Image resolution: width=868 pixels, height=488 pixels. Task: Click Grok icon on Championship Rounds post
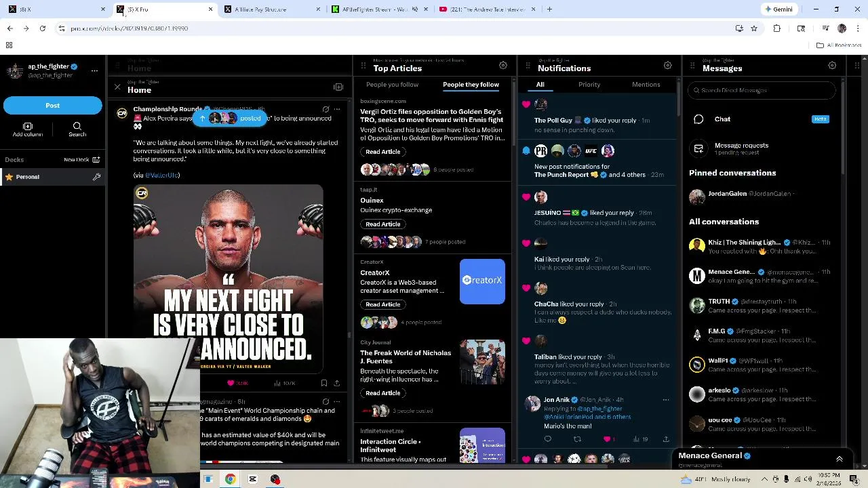[x=325, y=109]
